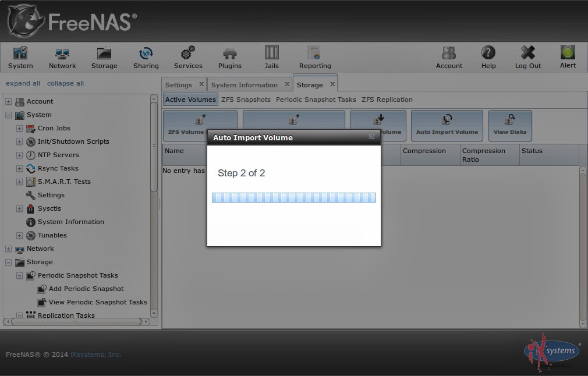Screen dimensions: 588x376
Task: Click the Add Periodic Snapshot icon
Action: click(x=42, y=289)
